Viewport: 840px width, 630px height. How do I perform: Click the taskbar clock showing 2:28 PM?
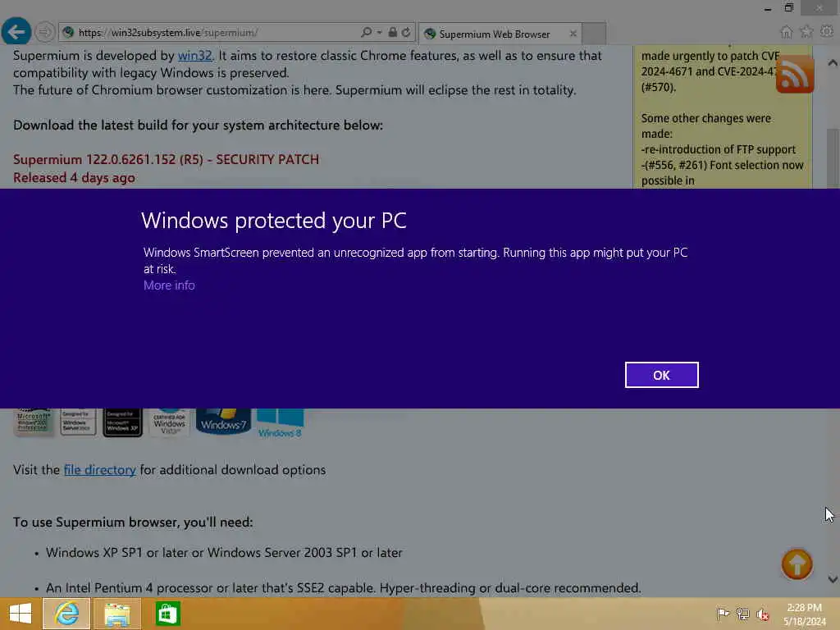(804, 614)
